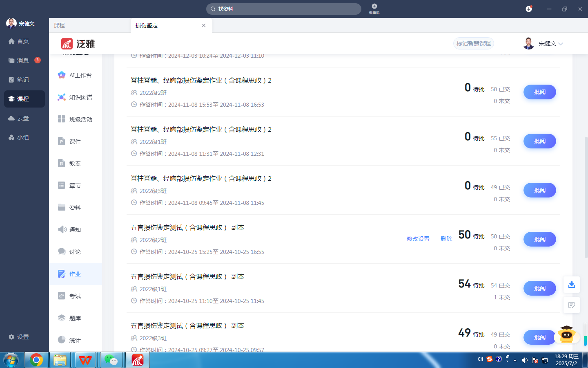Click 批阅 for 2022级2班 五官损伤 test
Screen dimensions: 588x368
click(x=540, y=239)
